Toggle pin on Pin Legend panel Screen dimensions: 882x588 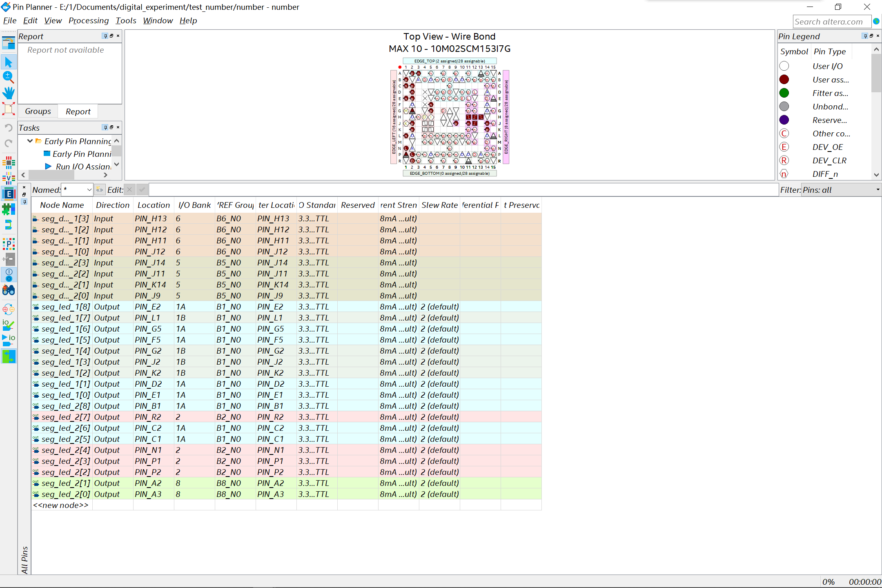tap(865, 36)
